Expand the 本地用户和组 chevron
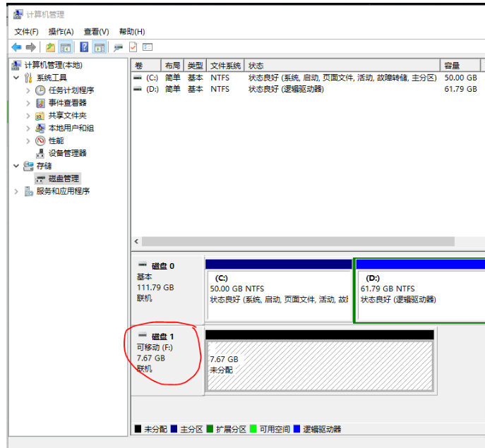Viewport: 485px width, 448px height. point(28,128)
